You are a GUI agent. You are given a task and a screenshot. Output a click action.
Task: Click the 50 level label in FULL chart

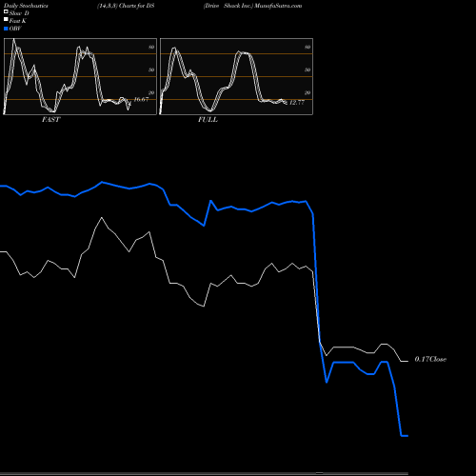pyautogui.click(x=307, y=69)
